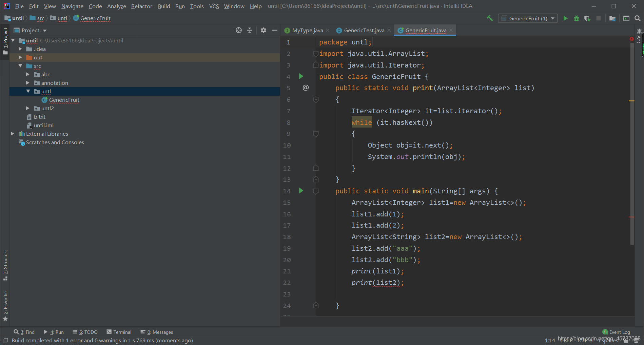
Task: Run with coverage shield icon
Action: coord(587,18)
